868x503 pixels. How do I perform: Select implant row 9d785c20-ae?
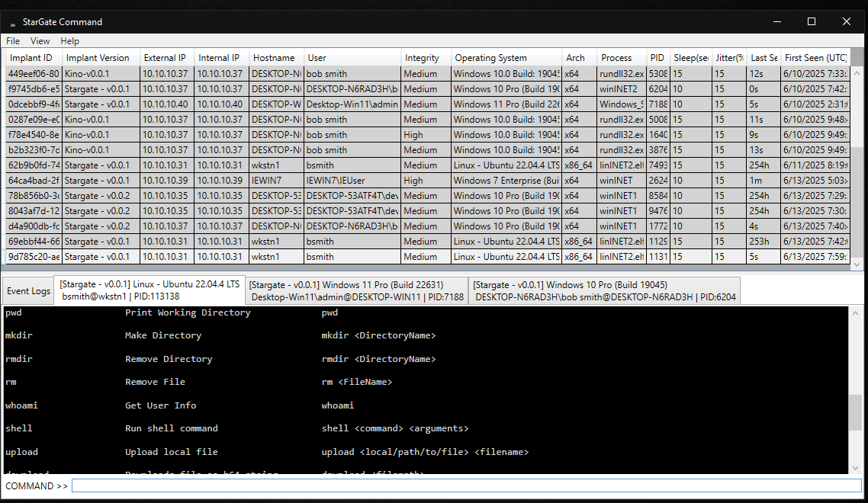point(427,257)
